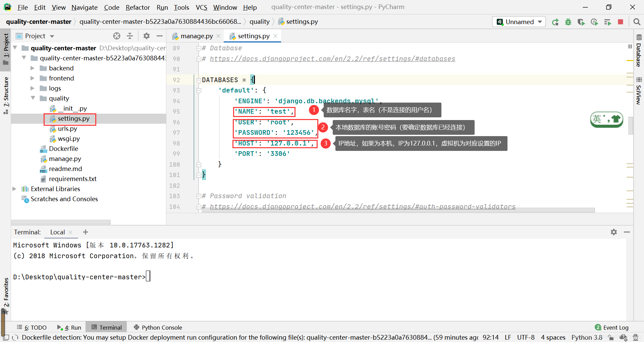The height and width of the screenshot is (342, 644).
Task: Collapse the quality folder
Action: pyautogui.click(x=33, y=98)
